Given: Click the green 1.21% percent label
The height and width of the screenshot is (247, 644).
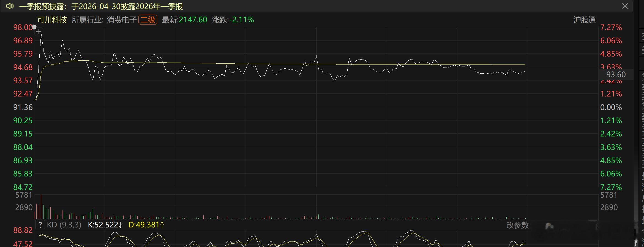Looking at the screenshot, I should pos(611,120).
